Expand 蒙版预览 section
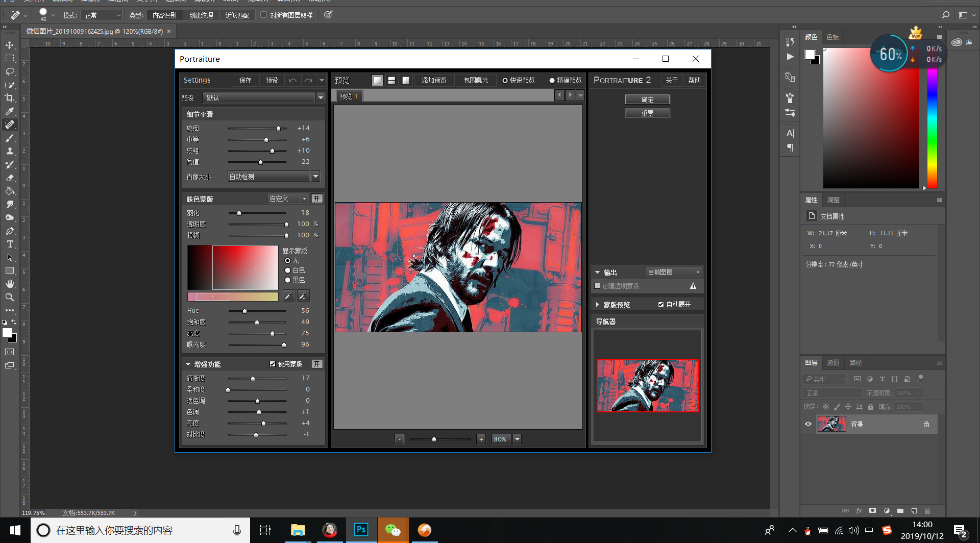The height and width of the screenshot is (543, 980). point(597,305)
